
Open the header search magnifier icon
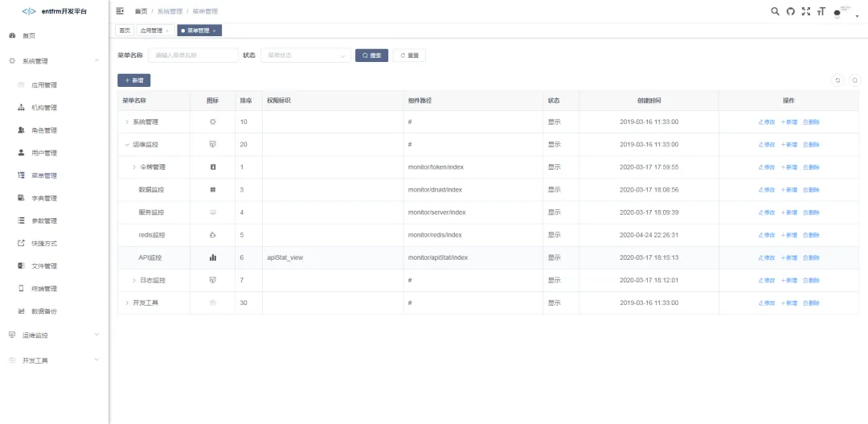[776, 11]
